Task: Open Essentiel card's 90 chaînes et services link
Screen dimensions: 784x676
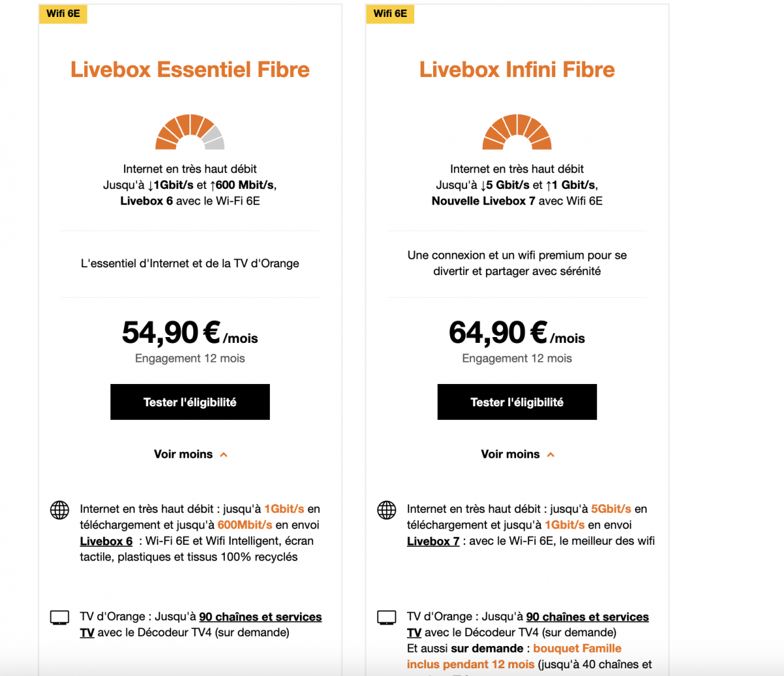Action: [260, 617]
